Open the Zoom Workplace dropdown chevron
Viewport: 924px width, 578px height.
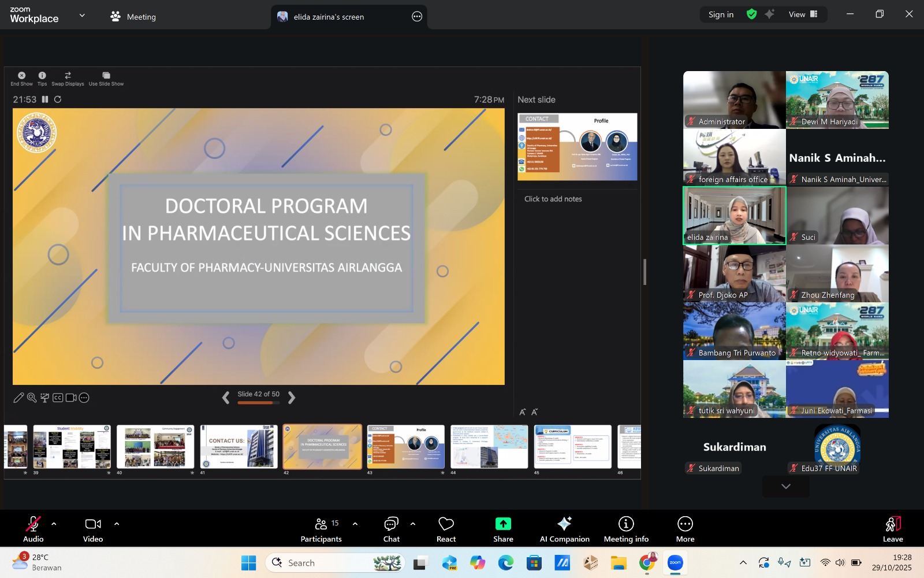pyautogui.click(x=82, y=16)
